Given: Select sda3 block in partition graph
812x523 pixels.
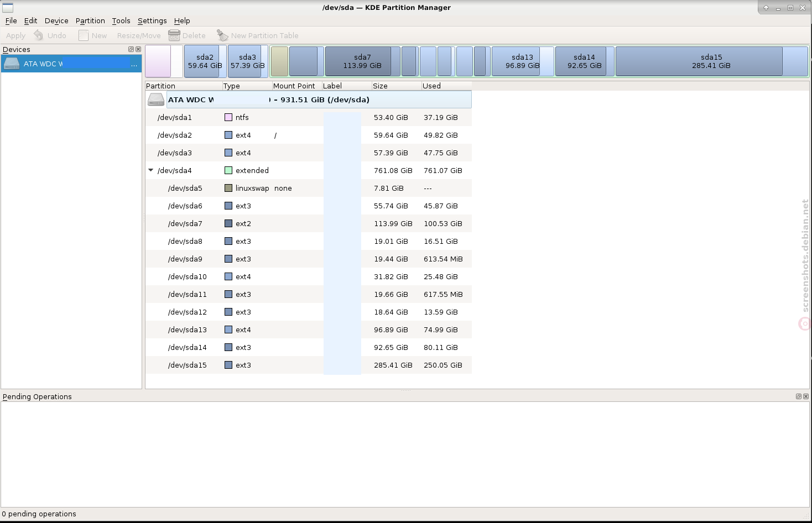Looking at the screenshot, I should tap(247, 61).
